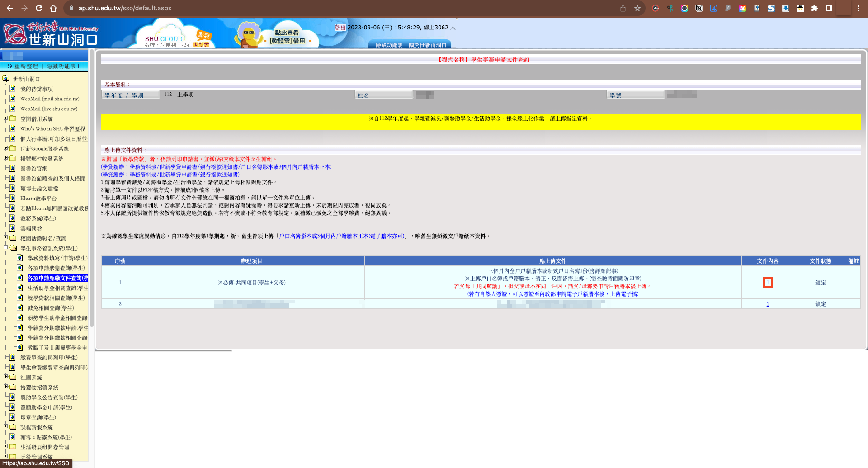Open 弱勢學生助學金相關查詢
The width and height of the screenshot is (868, 468).
tap(58, 317)
